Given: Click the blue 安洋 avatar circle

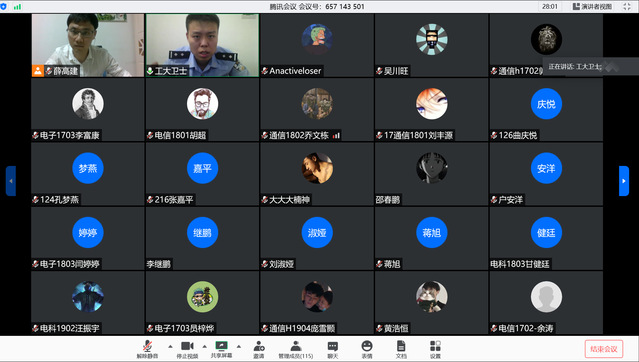Looking at the screenshot, I should (546, 168).
